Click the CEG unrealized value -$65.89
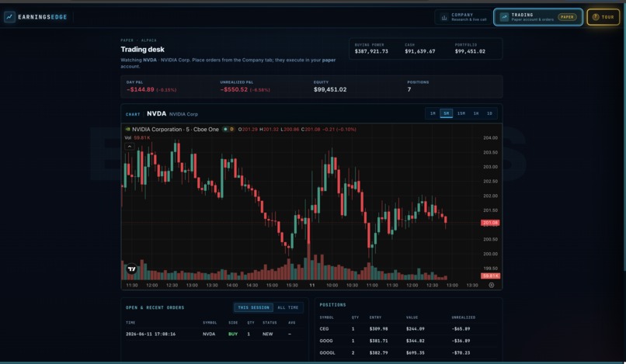Screen dimensions: 626x364 point(461,329)
